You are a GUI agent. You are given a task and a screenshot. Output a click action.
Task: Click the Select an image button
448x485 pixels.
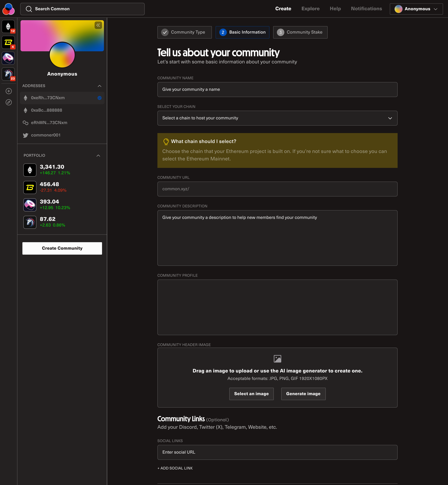[251, 394]
